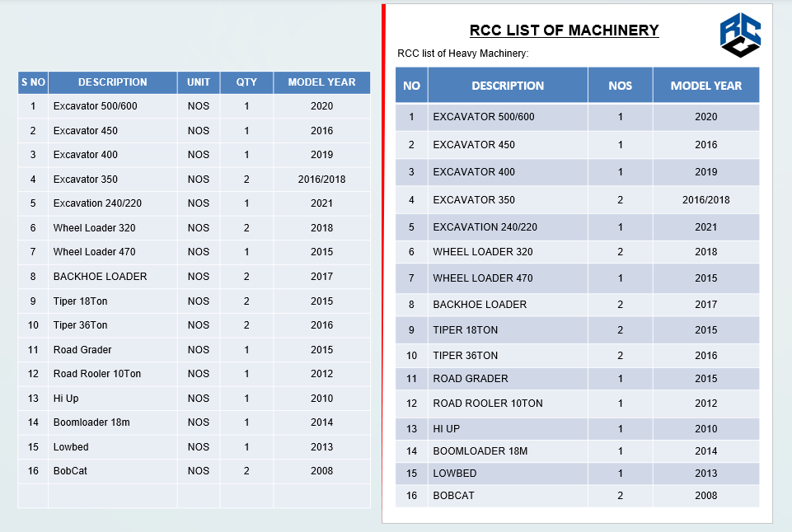Click the QTY column header
This screenshot has height=532, width=792.
click(246, 82)
